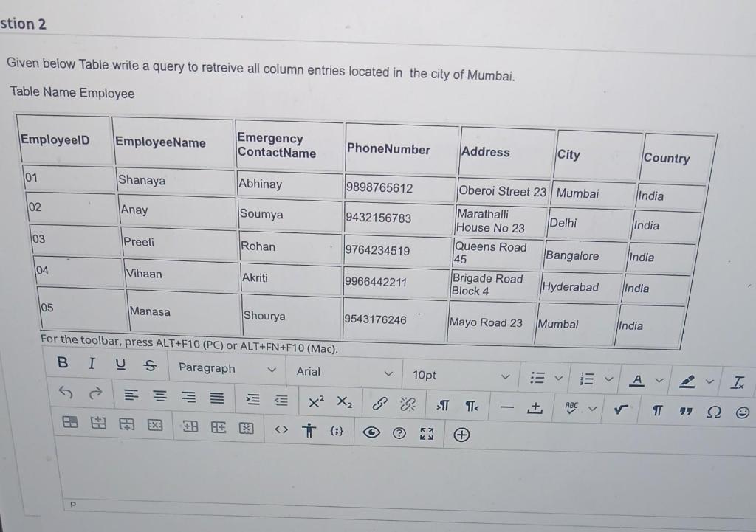Viewport: 756px width, 532px height.
Task: Open the source code editor (<>)
Action: tap(281, 429)
